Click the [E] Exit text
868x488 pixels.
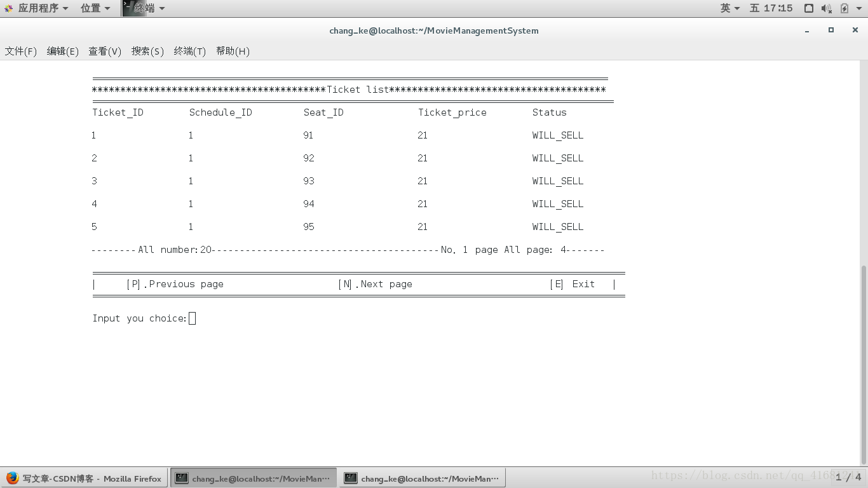click(573, 284)
